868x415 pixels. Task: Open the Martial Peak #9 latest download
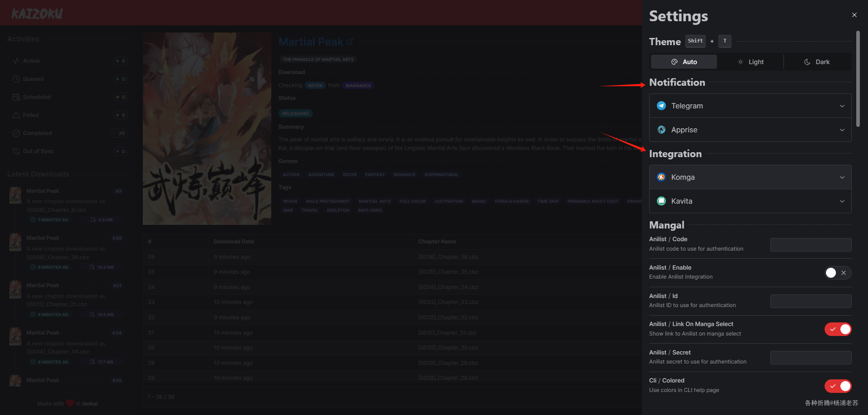[x=66, y=205]
